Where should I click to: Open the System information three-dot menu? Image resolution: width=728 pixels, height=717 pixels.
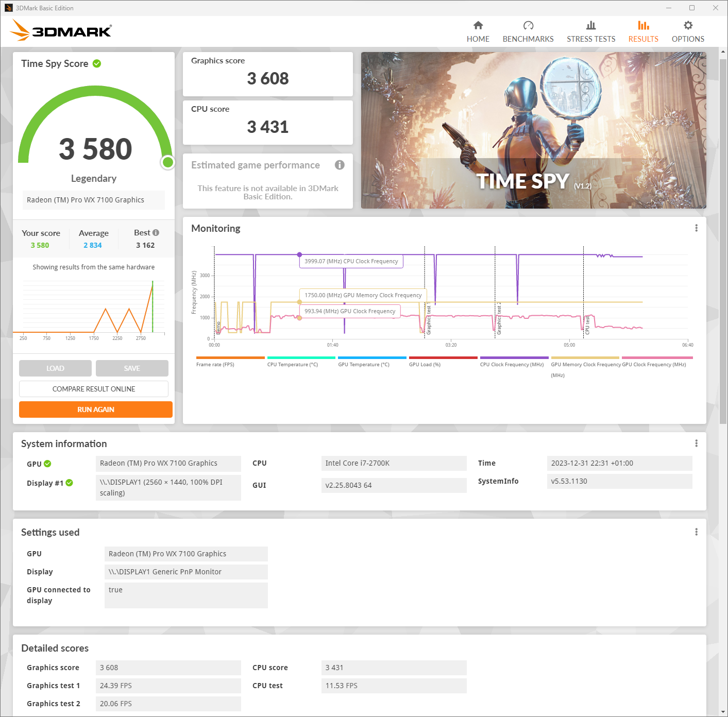(697, 443)
